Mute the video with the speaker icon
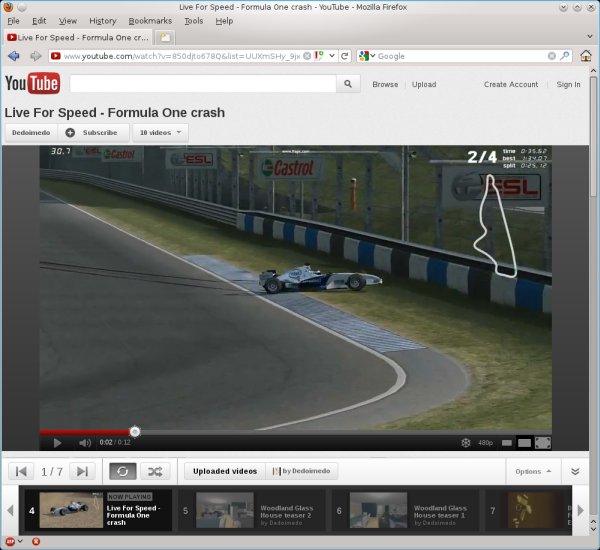 [x=85, y=442]
